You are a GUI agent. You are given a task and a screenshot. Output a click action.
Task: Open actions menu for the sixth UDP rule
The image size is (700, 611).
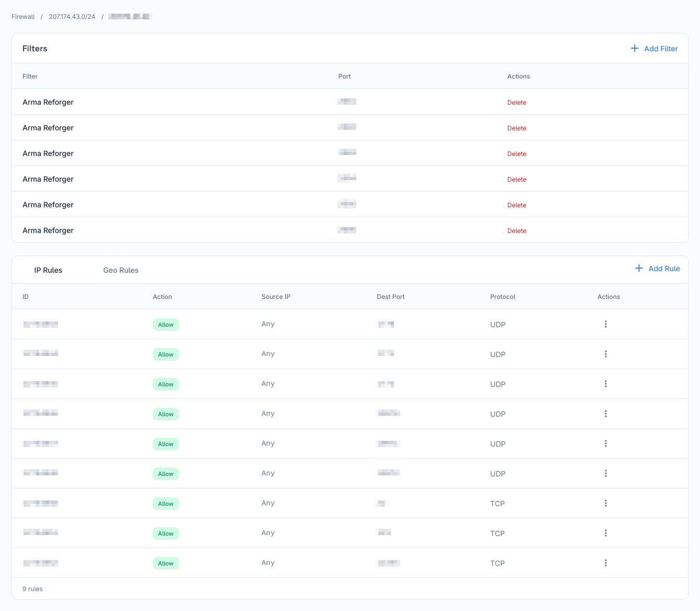tap(606, 473)
